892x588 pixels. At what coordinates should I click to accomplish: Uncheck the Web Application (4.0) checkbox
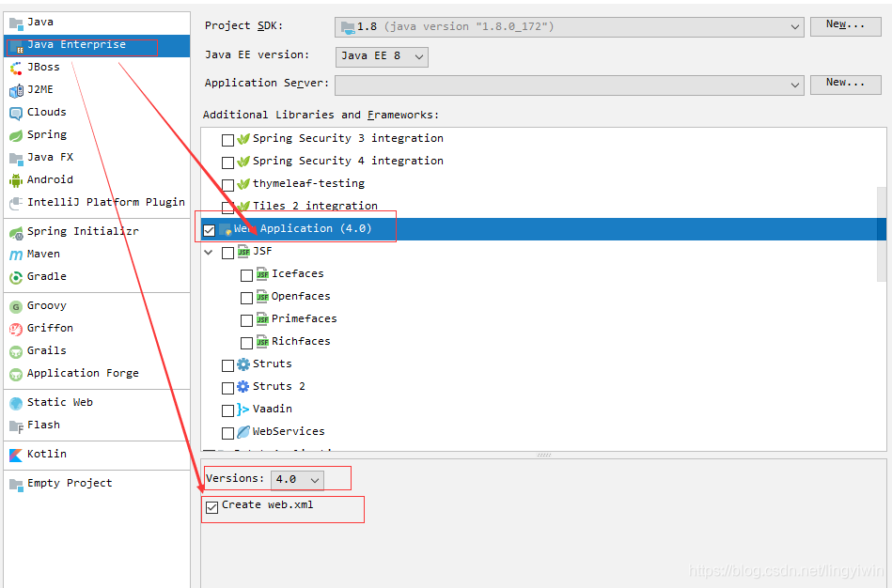(x=209, y=230)
